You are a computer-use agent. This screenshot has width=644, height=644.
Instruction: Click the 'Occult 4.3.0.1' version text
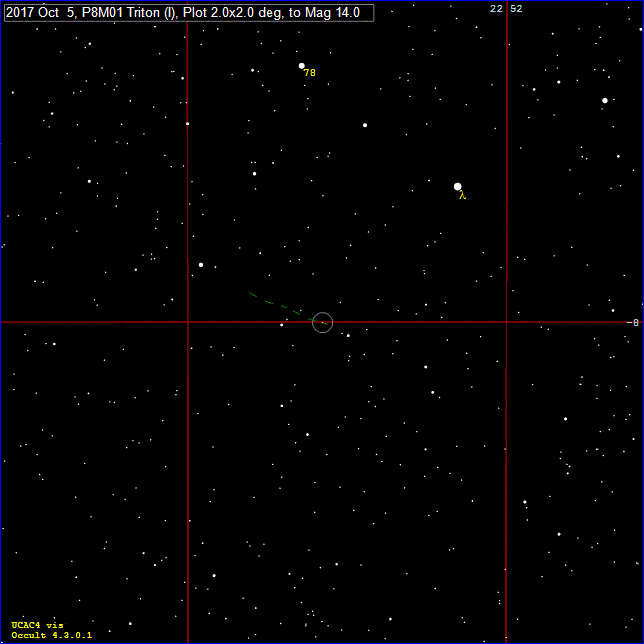[52, 635]
